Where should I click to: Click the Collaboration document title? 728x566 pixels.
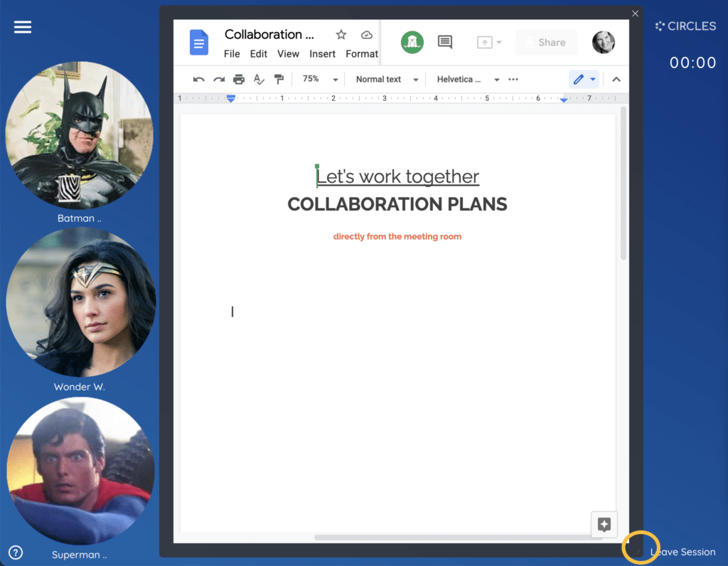pos(269,34)
